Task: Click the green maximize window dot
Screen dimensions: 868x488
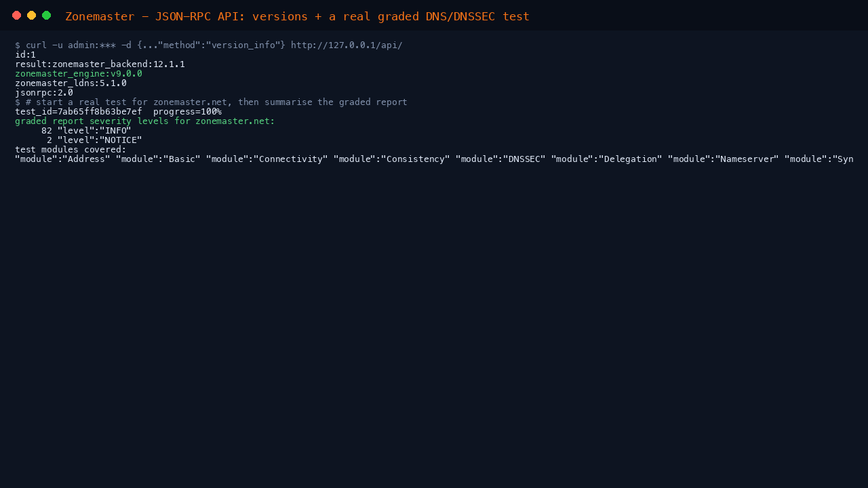Action: coord(46,16)
